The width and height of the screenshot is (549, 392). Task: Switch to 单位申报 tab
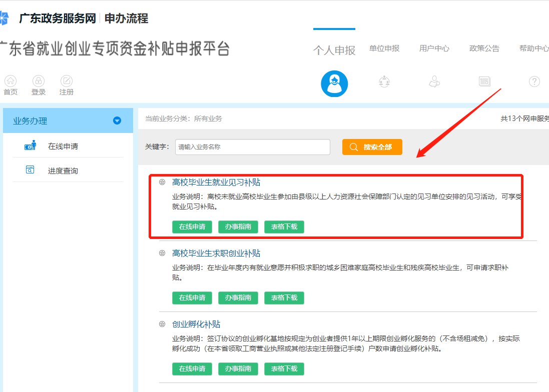click(x=384, y=48)
